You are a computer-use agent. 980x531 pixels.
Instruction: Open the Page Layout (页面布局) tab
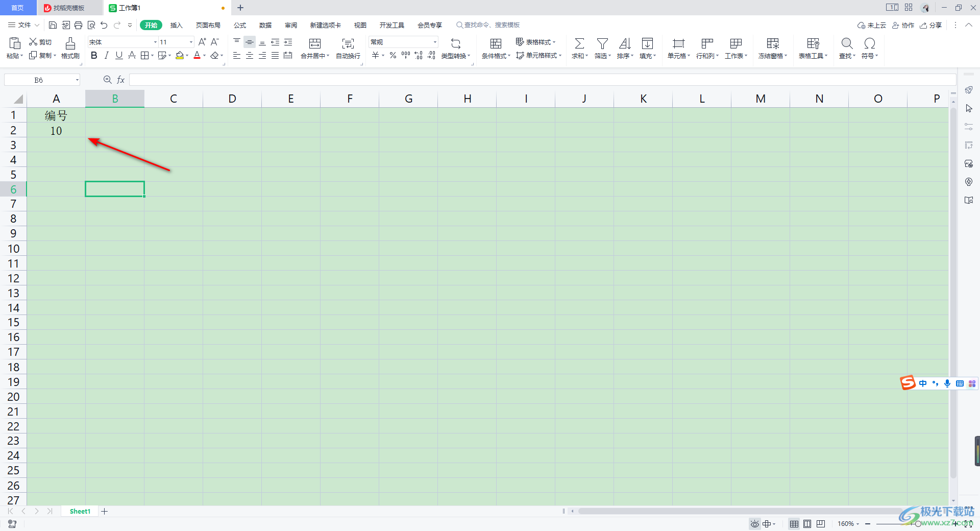point(208,25)
